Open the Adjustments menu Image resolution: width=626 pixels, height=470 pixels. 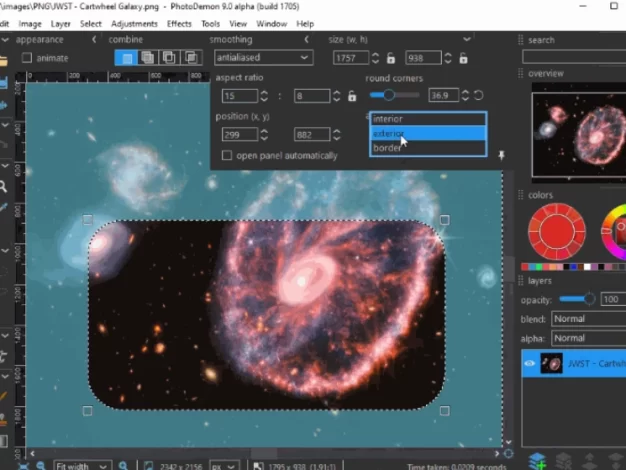pyautogui.click(x=134, y=24)
